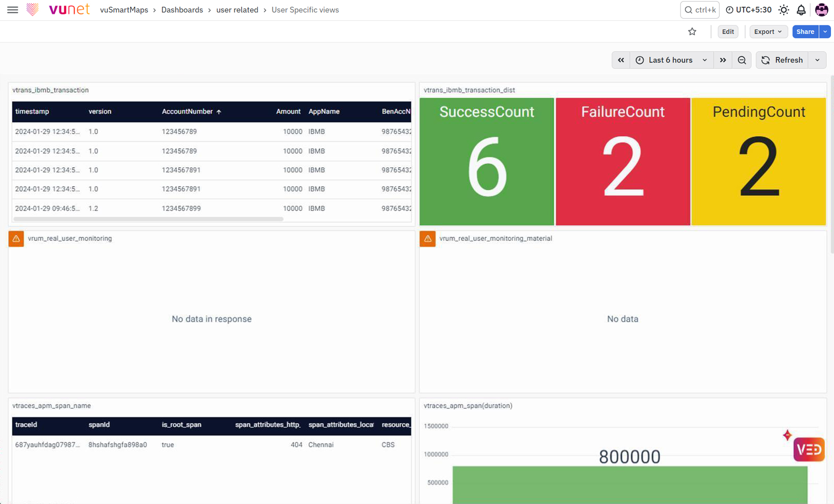Viewport: 834px width, 504px height.
Task: Open the hamburger navigation menu
Action: point(12,10)
